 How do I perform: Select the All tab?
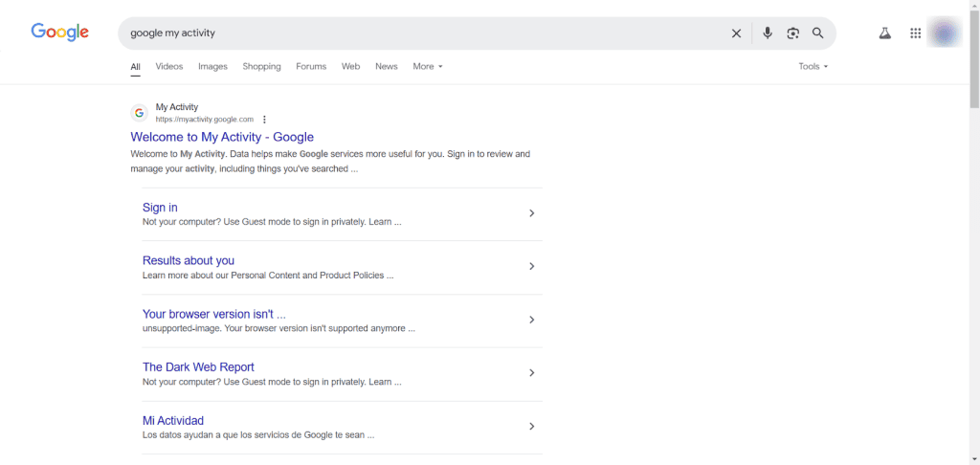pos(136,67)
